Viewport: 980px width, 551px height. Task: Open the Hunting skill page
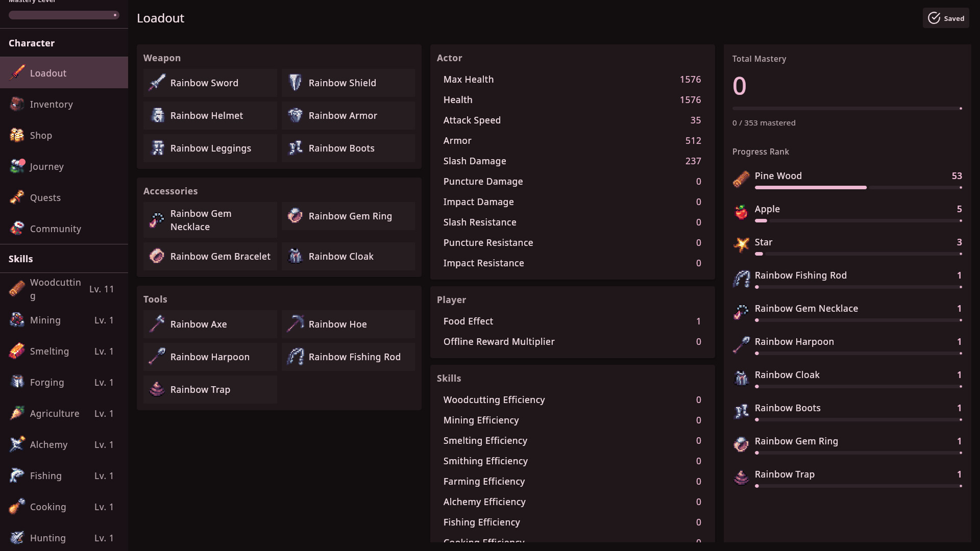[47, 538]
